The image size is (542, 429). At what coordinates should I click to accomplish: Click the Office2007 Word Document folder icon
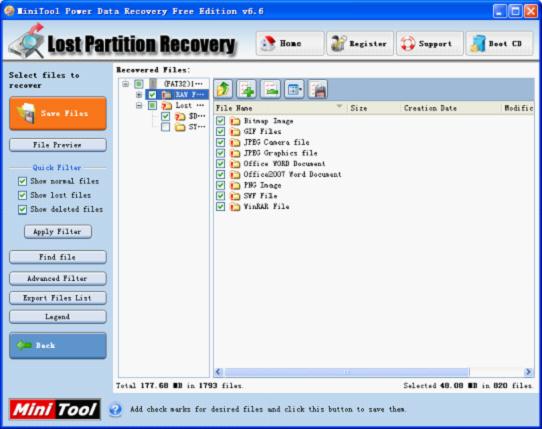tap(235, 175)
